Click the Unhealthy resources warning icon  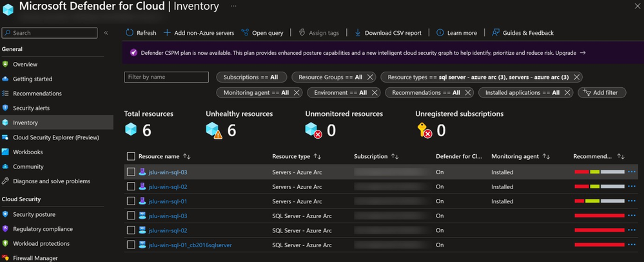pyautogui.click(x=214, y=130)
